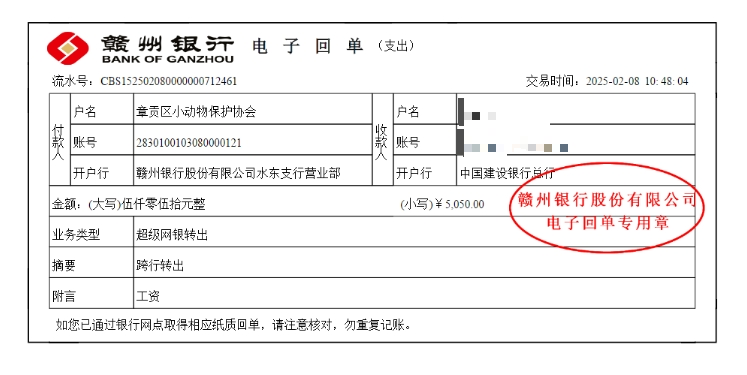The height and width of the screenshot is (375, 747).
Task: Click the payer 户名 label cell
Action: [x=101, y=110]
